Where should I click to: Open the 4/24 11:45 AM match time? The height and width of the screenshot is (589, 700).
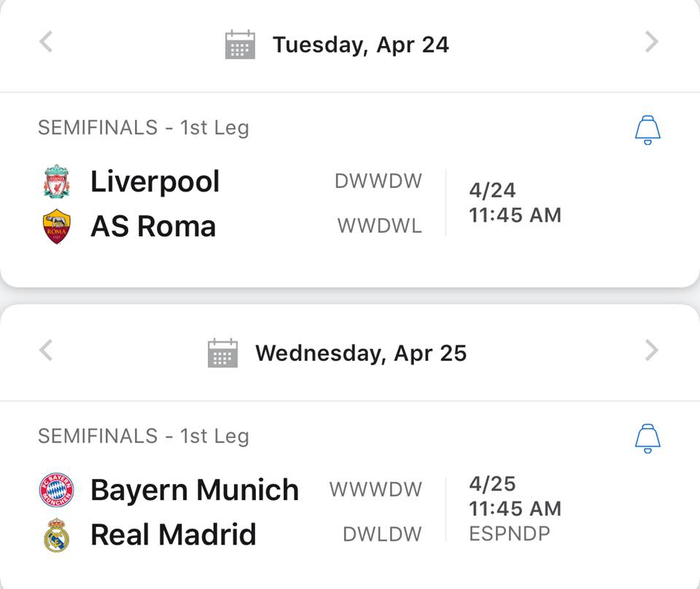[515, 203]
